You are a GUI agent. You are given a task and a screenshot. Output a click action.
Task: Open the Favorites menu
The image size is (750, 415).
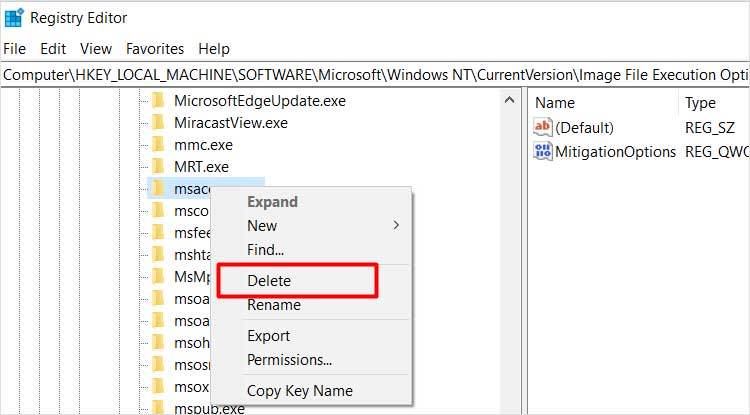155,49
